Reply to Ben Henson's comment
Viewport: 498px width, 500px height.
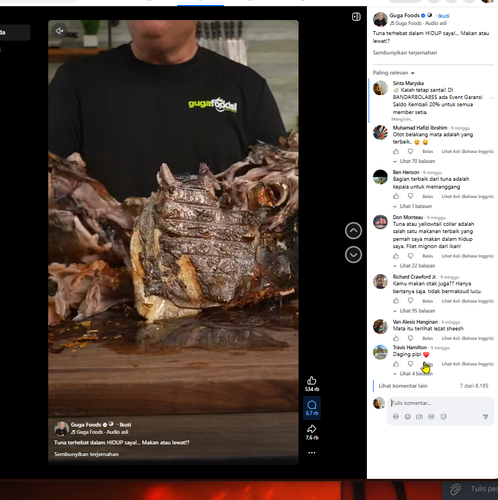pos(428,197)
